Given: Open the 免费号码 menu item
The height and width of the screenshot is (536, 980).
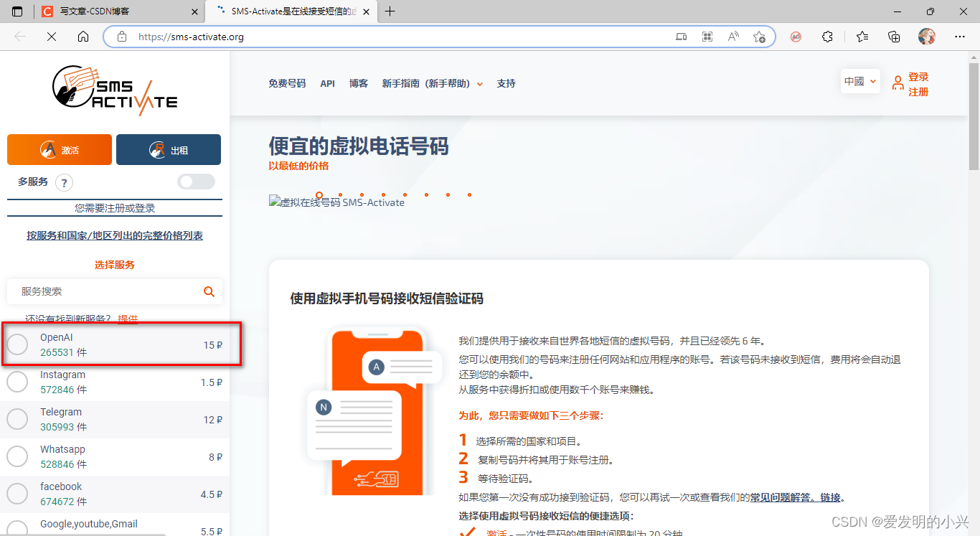Looking at the screenshot, I should point(287,84).
